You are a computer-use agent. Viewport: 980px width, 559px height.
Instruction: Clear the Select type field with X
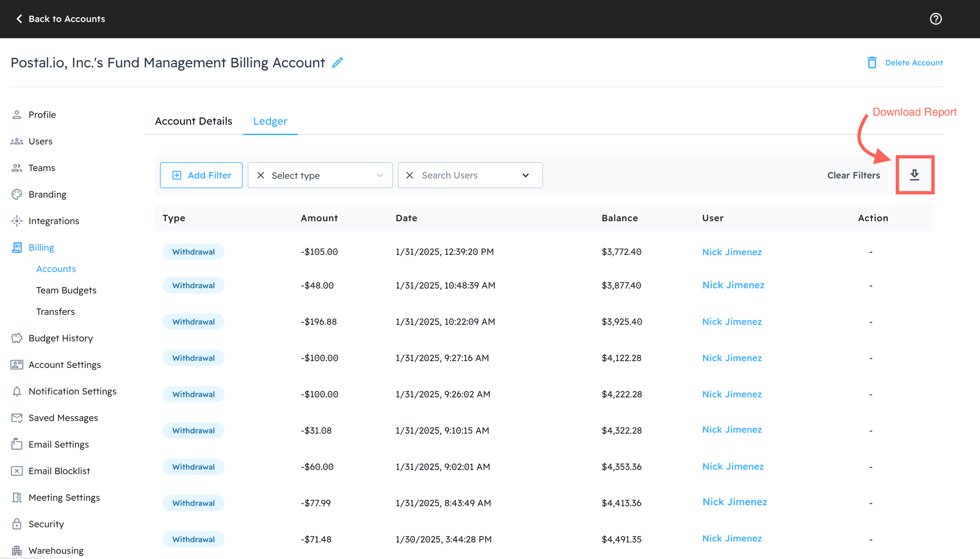(261, 176)
